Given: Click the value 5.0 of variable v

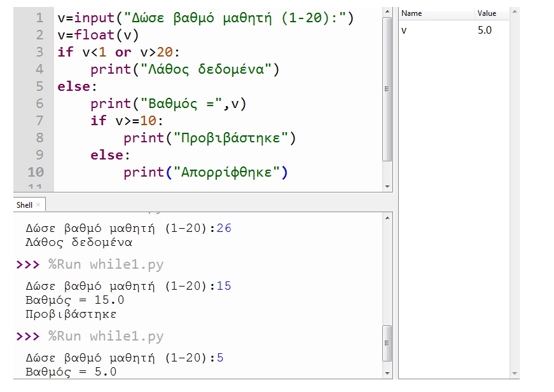Looking at the screenshot, I should pos(485,30).
